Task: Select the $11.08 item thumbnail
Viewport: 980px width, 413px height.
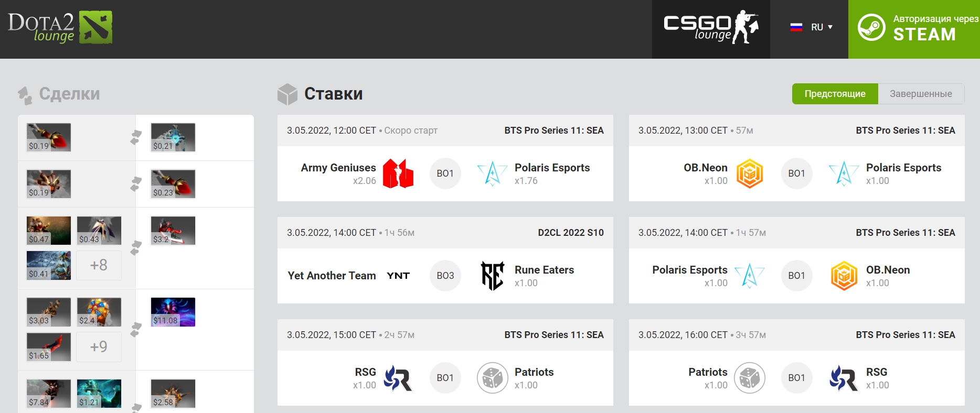Action: click(173, 312)
